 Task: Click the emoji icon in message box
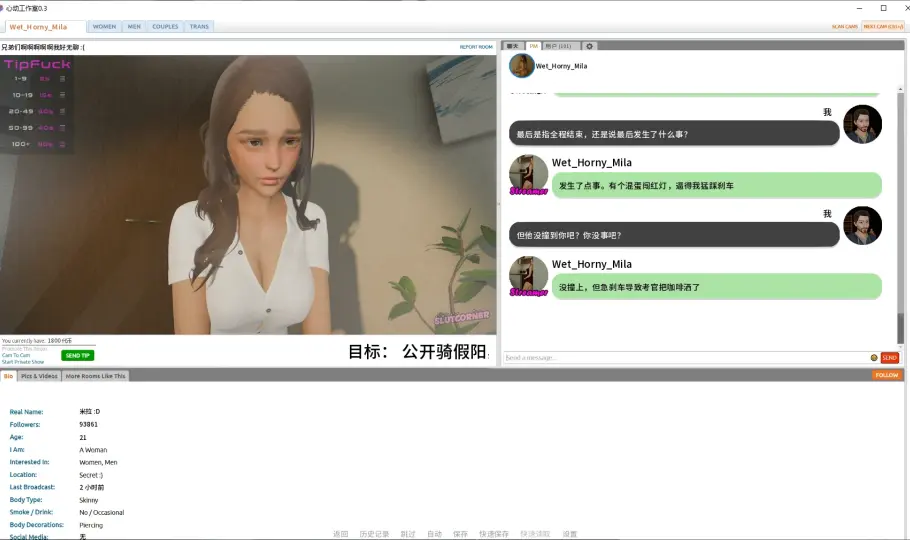point(874,357)
